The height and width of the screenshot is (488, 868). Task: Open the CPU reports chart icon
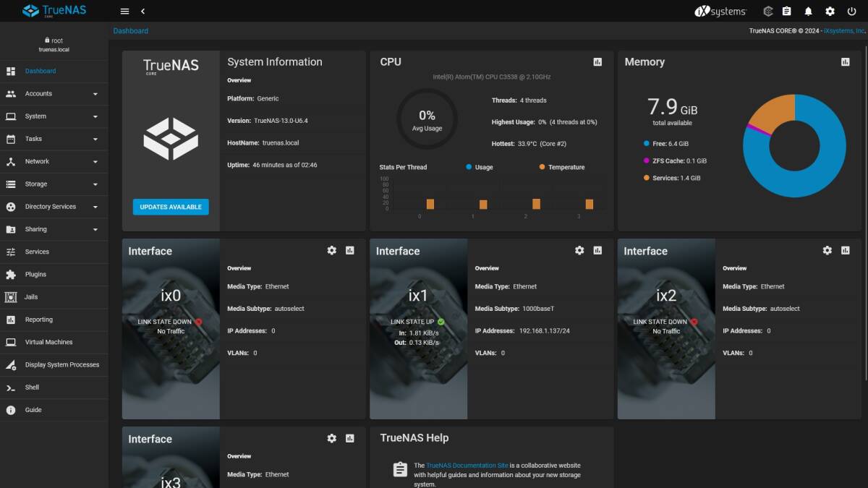coord(597,62)
